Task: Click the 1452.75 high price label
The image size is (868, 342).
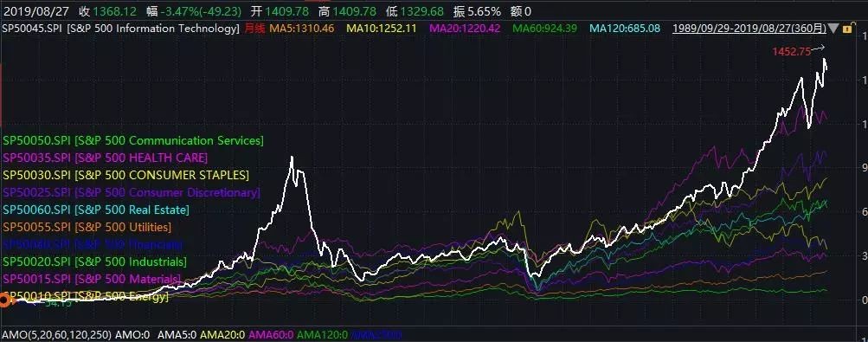Action: [791, 52]
